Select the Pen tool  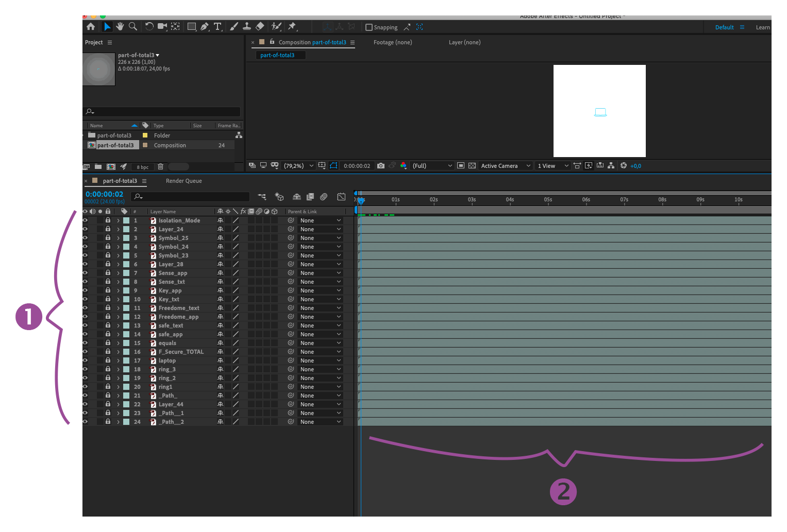[x=205, y=27]
